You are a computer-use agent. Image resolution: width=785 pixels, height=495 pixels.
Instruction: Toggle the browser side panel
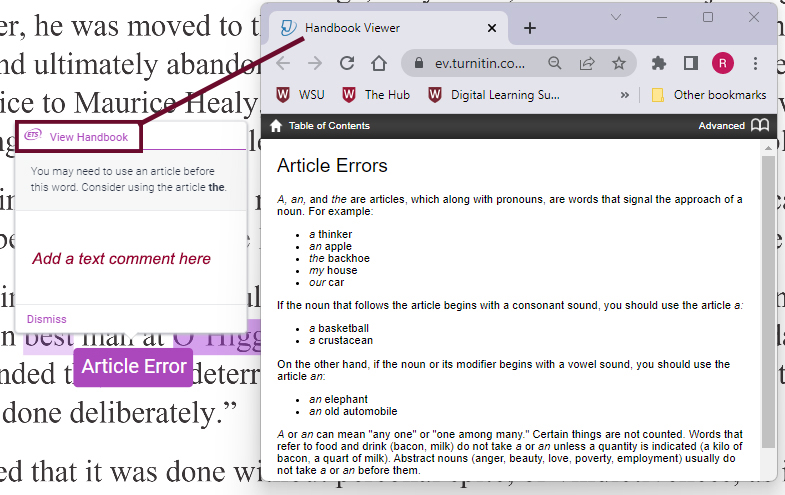click(690, 63)
